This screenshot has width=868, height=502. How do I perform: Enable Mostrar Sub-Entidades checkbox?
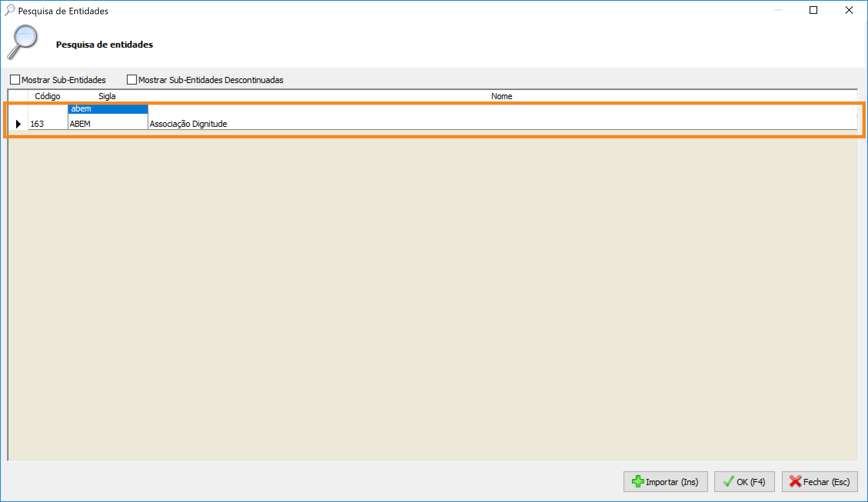point(15,80)
